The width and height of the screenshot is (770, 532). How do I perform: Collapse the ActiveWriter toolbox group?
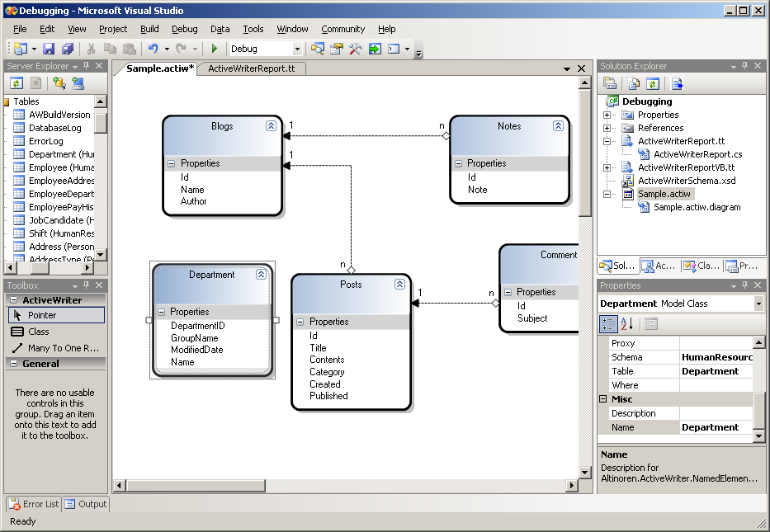pos(14,300)
